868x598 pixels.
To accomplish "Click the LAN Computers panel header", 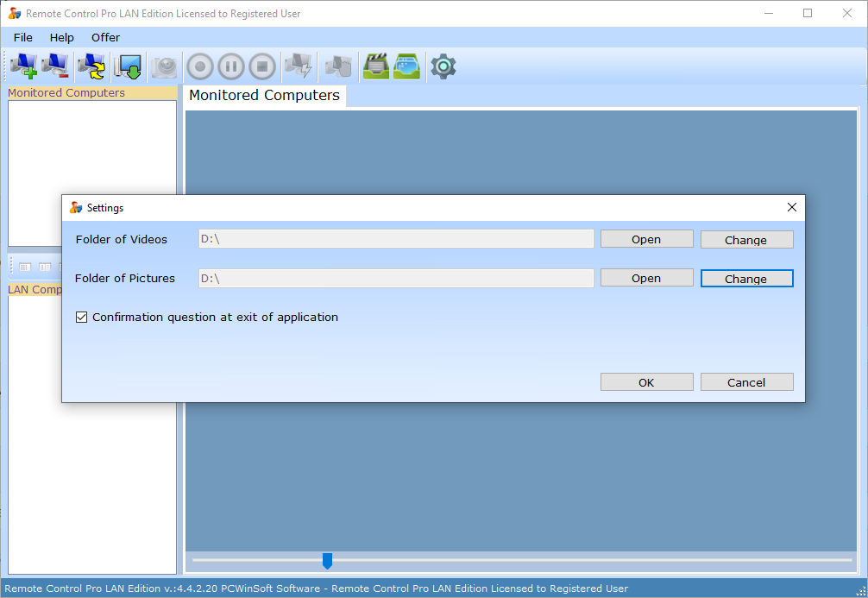I will tap(35, 289).
